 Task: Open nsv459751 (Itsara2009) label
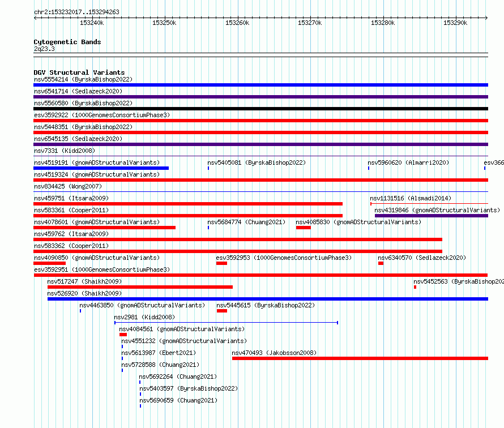coord(71,198)
